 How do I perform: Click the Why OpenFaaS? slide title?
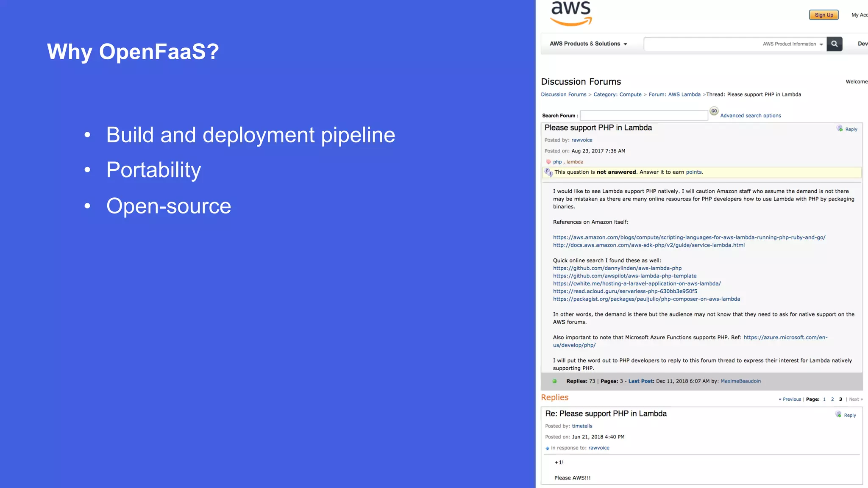[x=133, y=52]
